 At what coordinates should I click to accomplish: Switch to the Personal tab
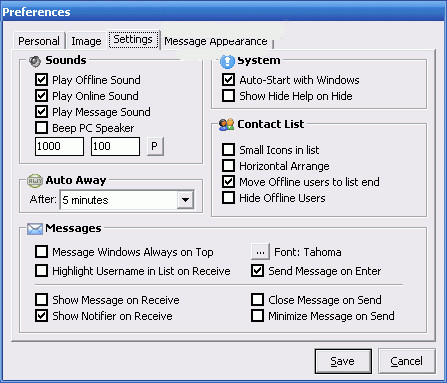pos(39,41)
